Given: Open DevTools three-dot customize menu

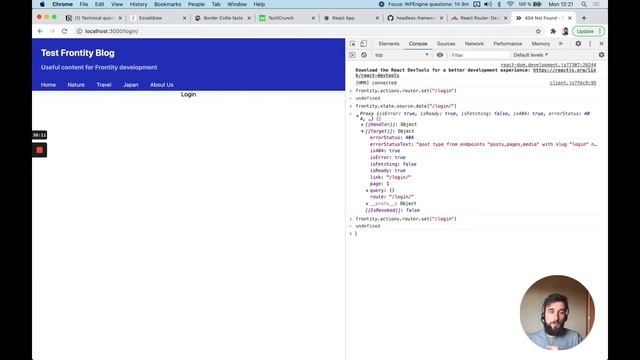Looking at the screenshot, I should tap(590, 44).
